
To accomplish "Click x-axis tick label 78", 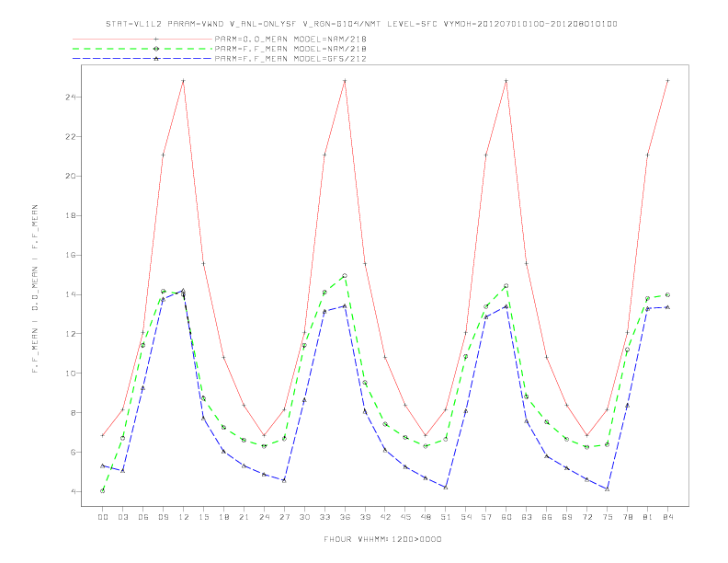I will pos(628,517).
